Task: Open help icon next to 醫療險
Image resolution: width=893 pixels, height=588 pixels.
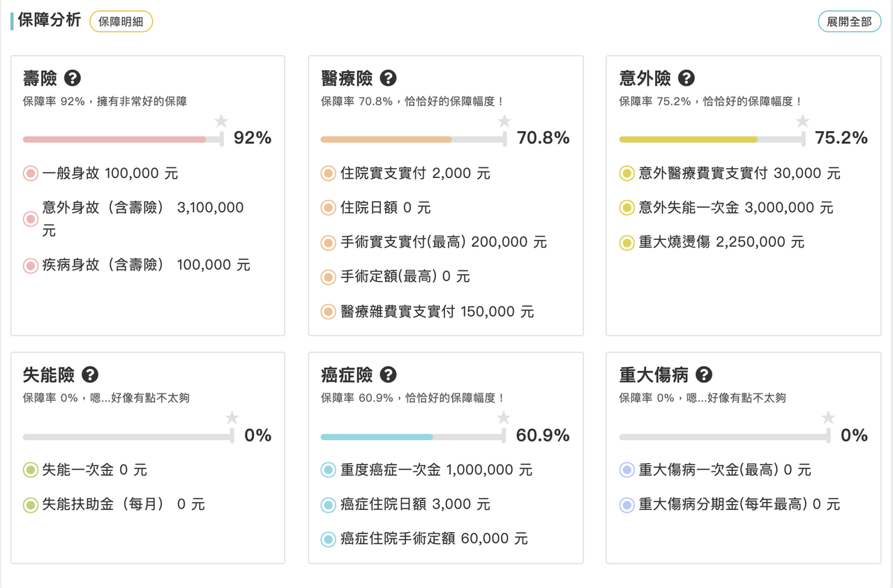Action: click(x=389, y=77)
